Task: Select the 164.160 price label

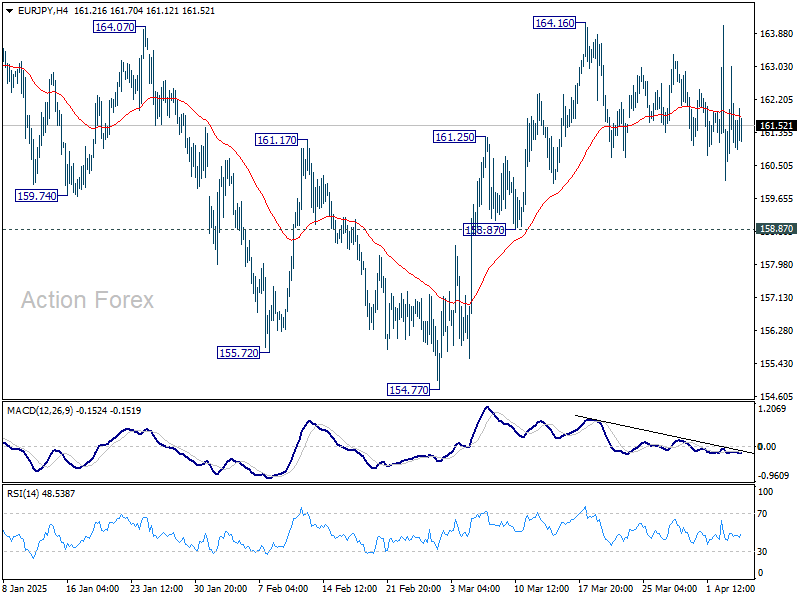Action: [555, 23]
